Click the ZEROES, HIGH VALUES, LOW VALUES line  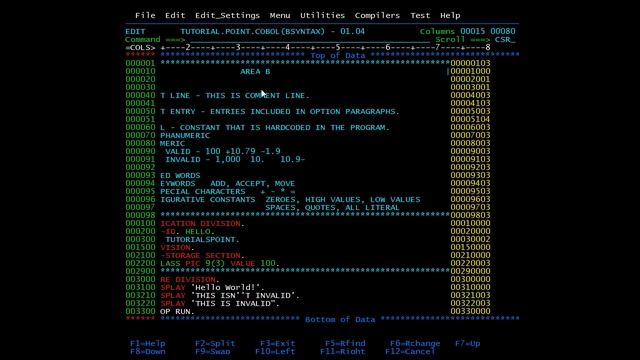[290, 200]
